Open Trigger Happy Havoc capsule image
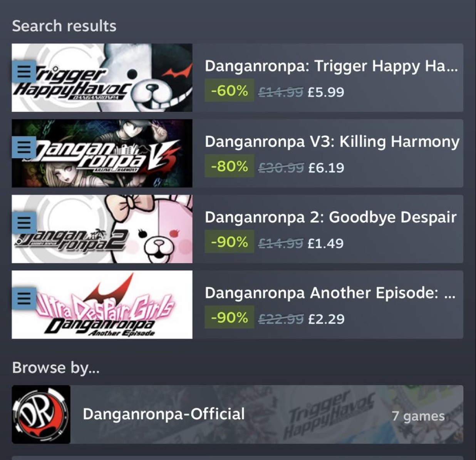The height and width of the screenshot is (460, 476). [x=102, y=78]
